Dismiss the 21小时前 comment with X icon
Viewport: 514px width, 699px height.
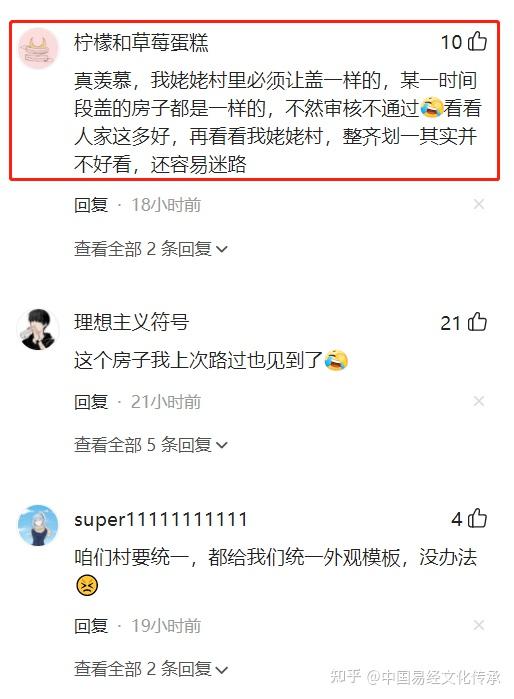click(479, 401)
